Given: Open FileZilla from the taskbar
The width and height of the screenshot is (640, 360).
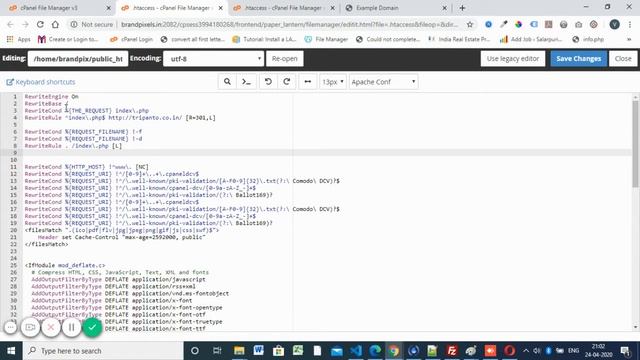Looking at the screenshot, I should 451,351.
